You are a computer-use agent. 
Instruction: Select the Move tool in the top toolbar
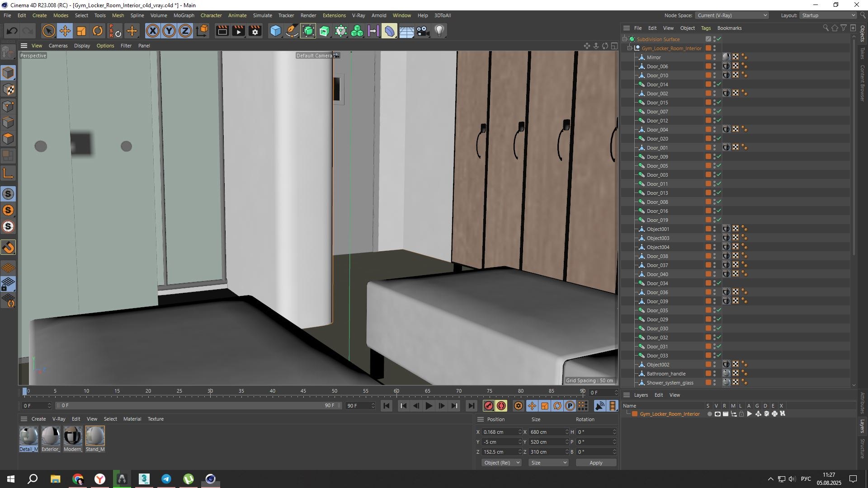click(x=65, y=31)
